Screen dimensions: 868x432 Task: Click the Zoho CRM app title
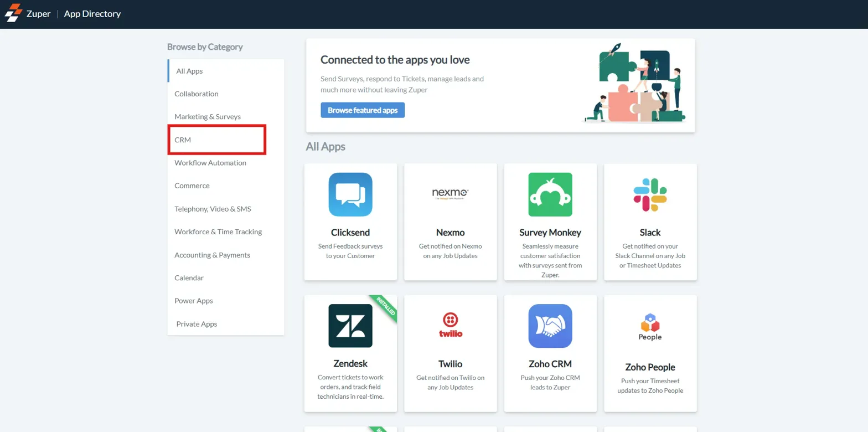click(x=550, y=364)
